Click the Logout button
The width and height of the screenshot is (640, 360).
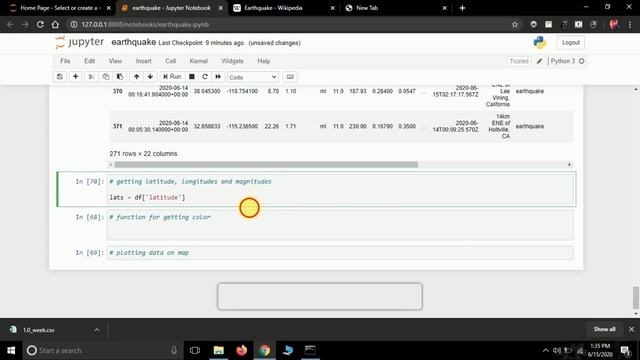(571, 42)
